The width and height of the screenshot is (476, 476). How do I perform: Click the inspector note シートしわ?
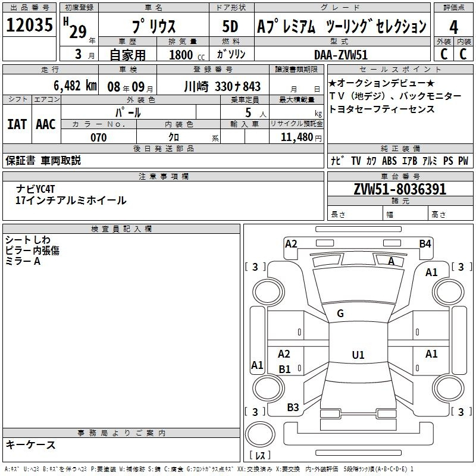(27, 240)
